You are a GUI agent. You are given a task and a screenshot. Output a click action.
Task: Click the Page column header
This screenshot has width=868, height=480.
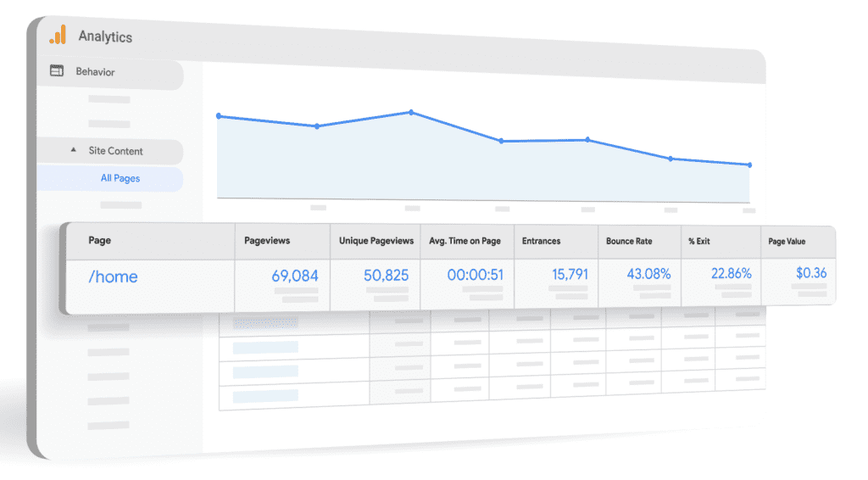[x=100, y=241]
